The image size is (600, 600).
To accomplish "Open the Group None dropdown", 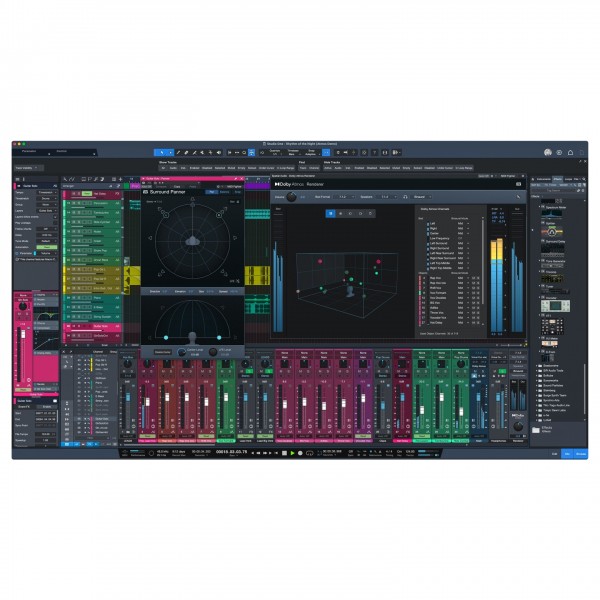I will pyautogui.click(x=46, y=204).
